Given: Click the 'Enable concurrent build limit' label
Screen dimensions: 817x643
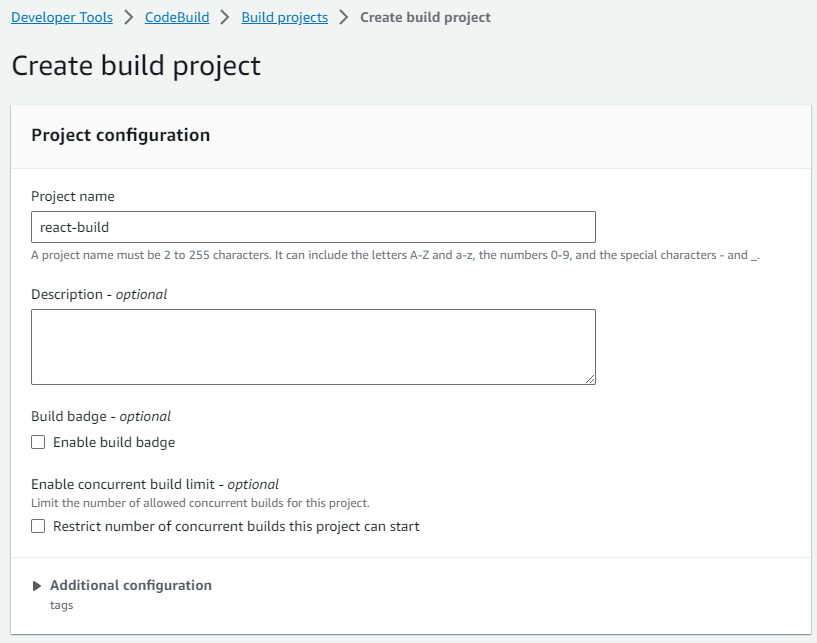Looking at the screenshot, I should coord(155,484).
